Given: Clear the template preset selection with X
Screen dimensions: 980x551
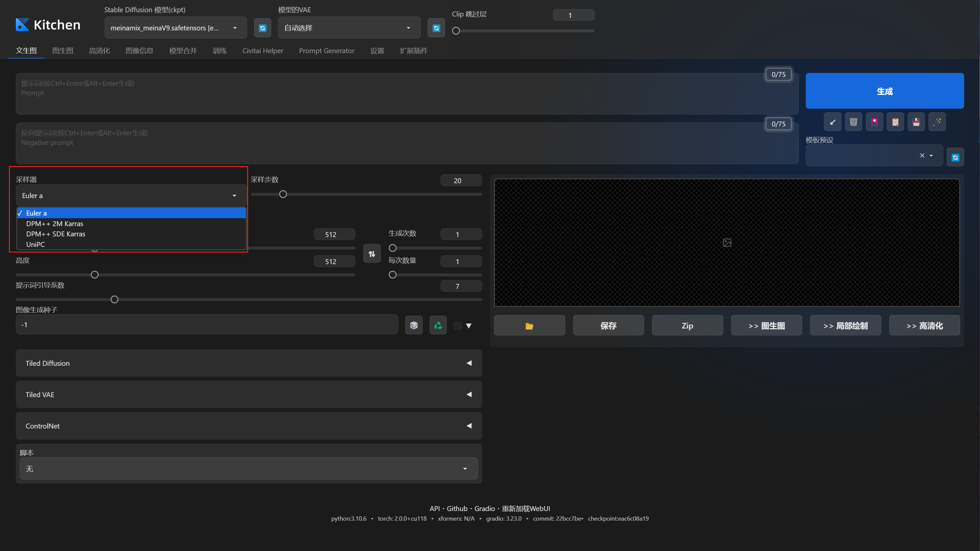Looking at the screenshot, I should [x=922, y=155].
